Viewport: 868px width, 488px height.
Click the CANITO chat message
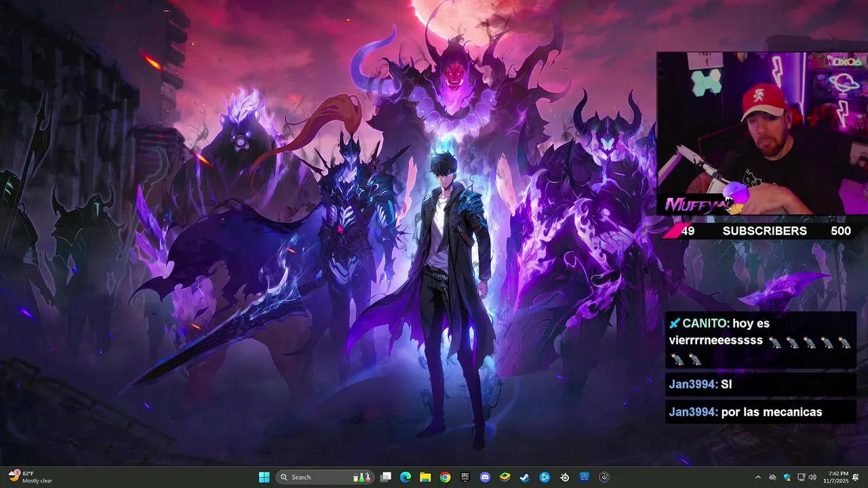pos(761,341)
